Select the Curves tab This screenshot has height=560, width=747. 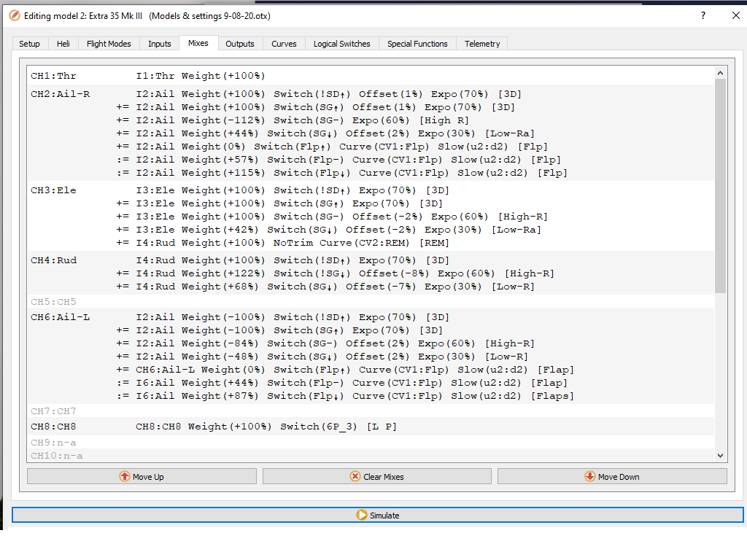point(284,43)
